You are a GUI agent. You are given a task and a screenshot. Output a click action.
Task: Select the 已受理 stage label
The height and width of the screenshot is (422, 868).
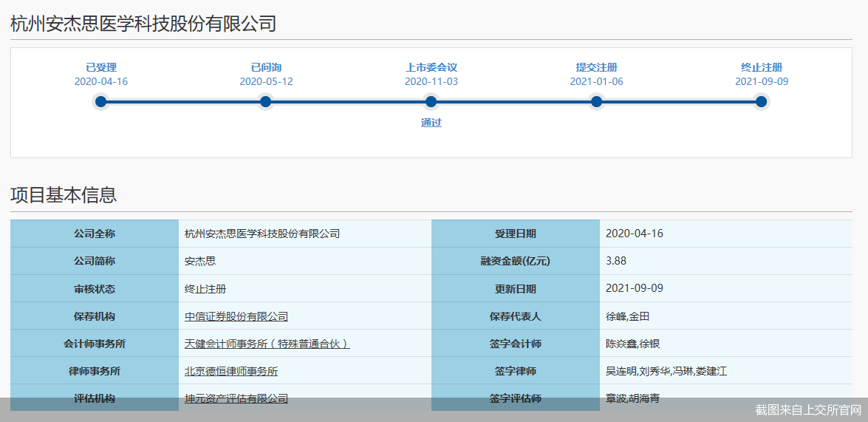[x=101, y=67]
